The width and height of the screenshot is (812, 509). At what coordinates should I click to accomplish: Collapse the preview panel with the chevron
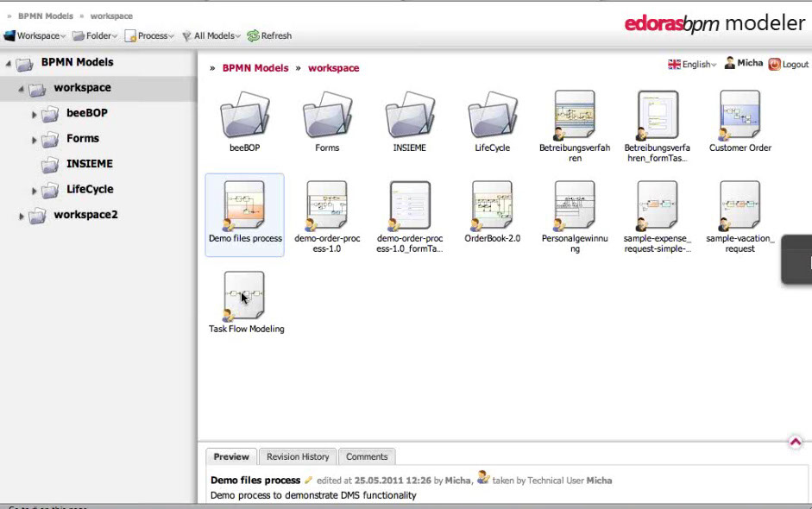click(x=796, y=442)
